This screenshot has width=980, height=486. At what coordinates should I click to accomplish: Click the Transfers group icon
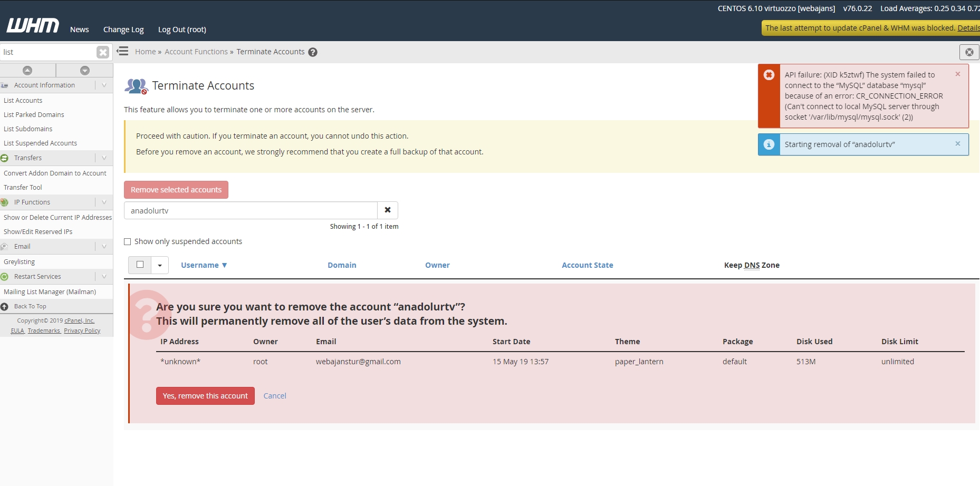pyautogui.click(x=5, y=158)
